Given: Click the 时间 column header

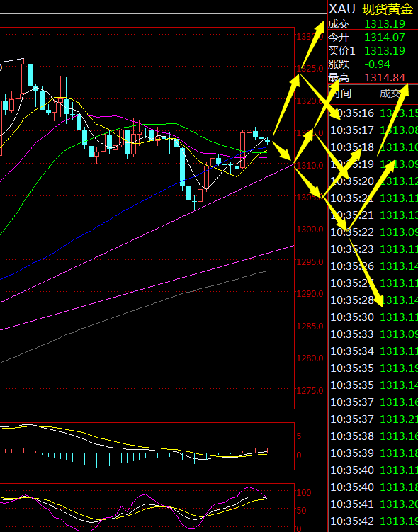Looking at the screenshot, I should (341, 93).
